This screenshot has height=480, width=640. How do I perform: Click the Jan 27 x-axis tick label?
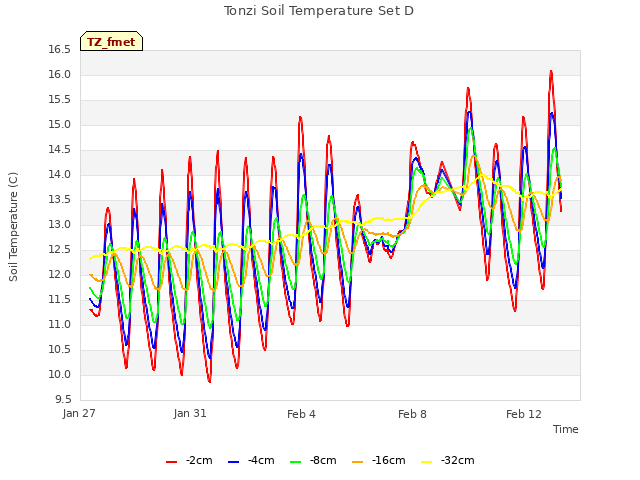click(x=79, y=413)
